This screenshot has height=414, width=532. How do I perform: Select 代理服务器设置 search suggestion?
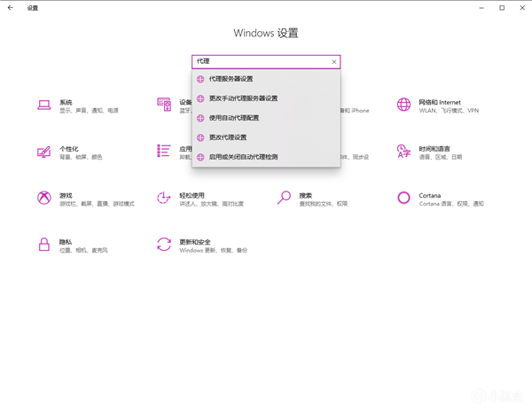[266, 79]
